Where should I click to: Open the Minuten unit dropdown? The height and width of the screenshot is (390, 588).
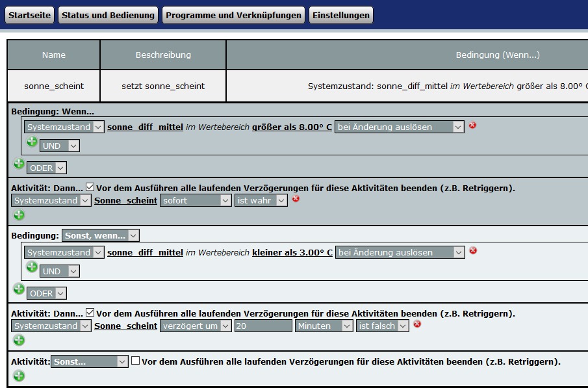pyautogui.click(x=324, y=326)
